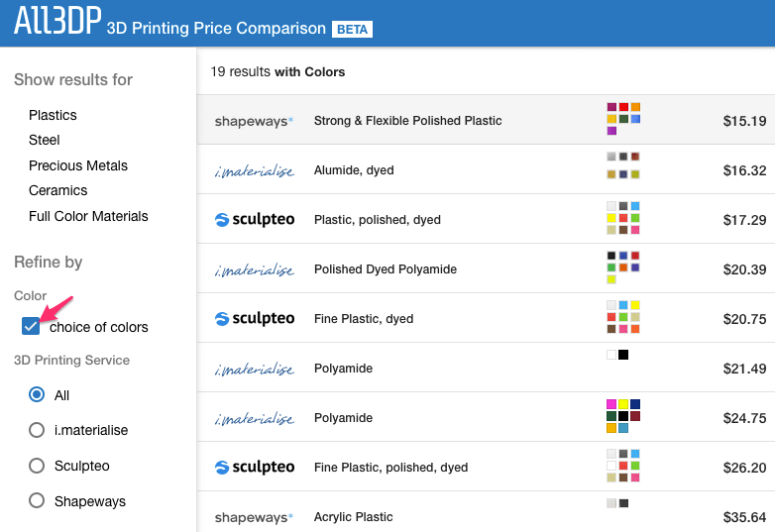Image resolution: width=775 pixels, height=532 pixels.
Task: Show Full Color Materials results
Action: [x=88, y=216]
